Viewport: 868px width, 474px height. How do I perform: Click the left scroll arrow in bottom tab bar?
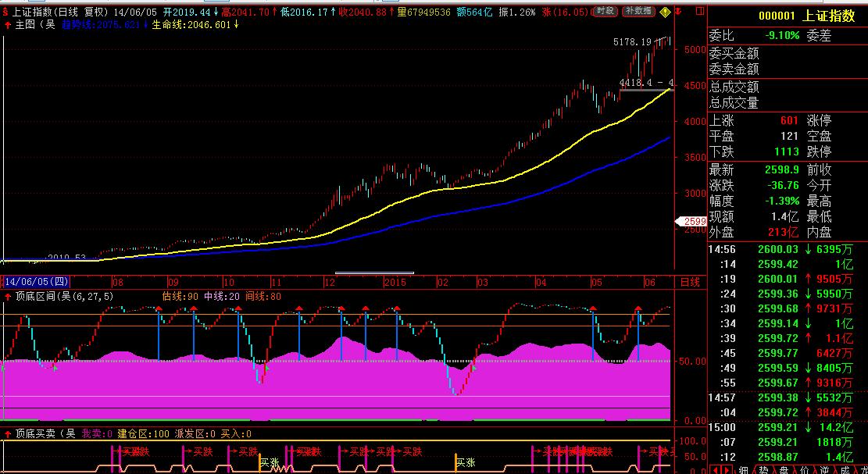(716, 469)
